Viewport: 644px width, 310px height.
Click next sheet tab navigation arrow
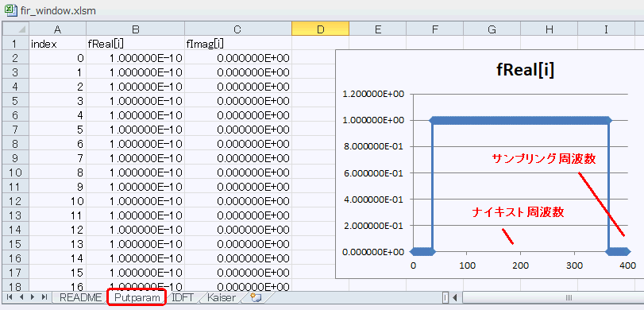coord(33,296)
